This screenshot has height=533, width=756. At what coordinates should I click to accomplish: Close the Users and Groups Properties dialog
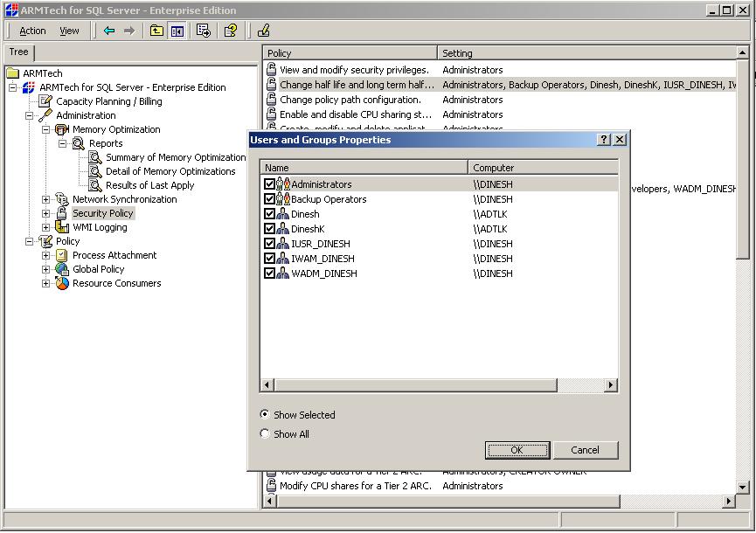(x=620, y=139)
